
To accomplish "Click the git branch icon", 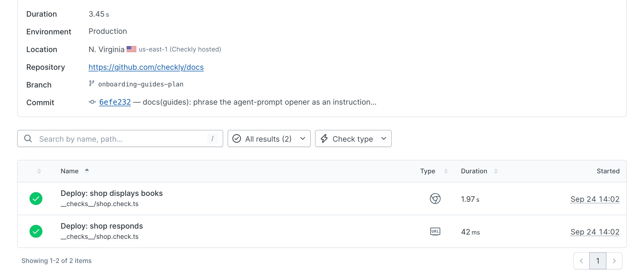I will coord(92,83).
